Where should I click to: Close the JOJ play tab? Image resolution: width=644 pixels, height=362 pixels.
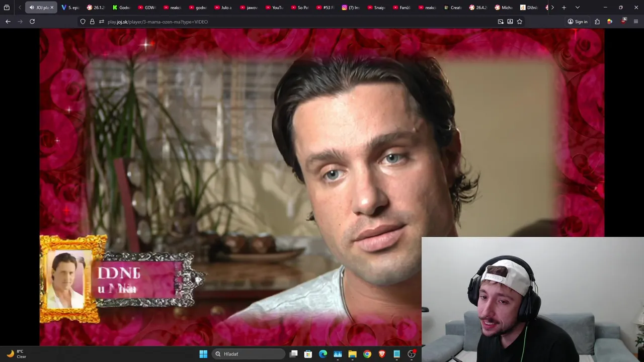pos(51,8)
